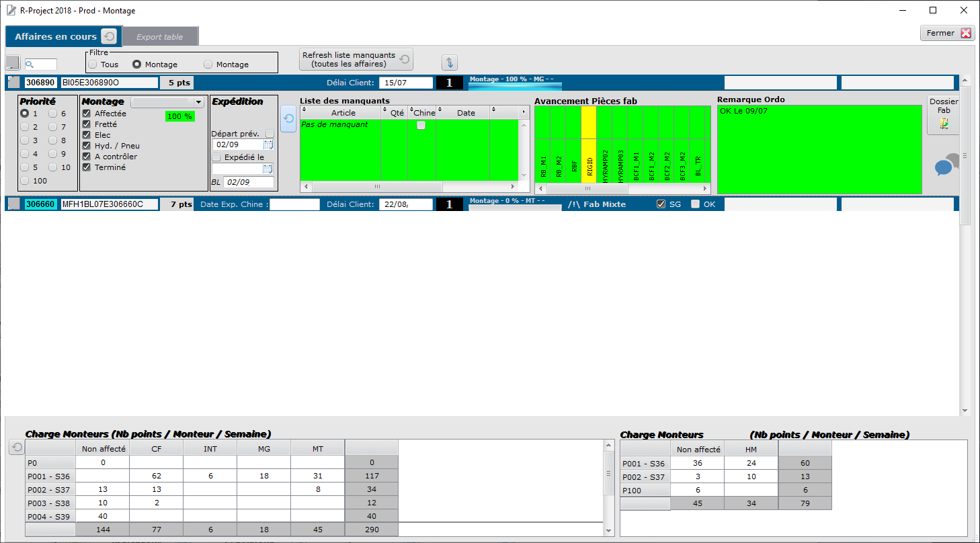Expand the Article column sort arrow
This screenshot has height=543, width=980.
click(304, 112)
